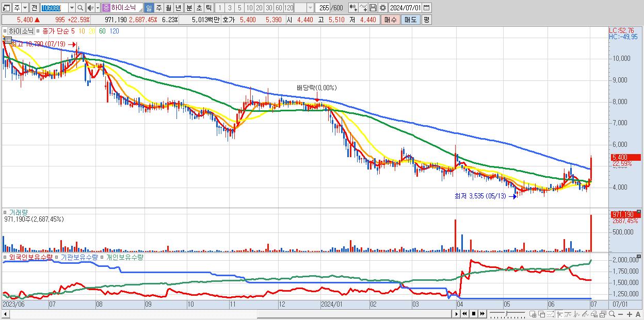Click the moving-average pencil icon

[586, 314]
